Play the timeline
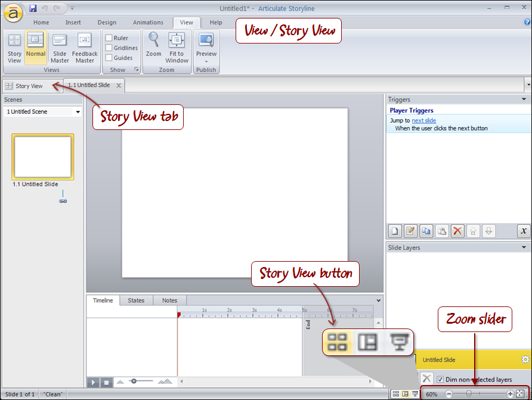 93,382
